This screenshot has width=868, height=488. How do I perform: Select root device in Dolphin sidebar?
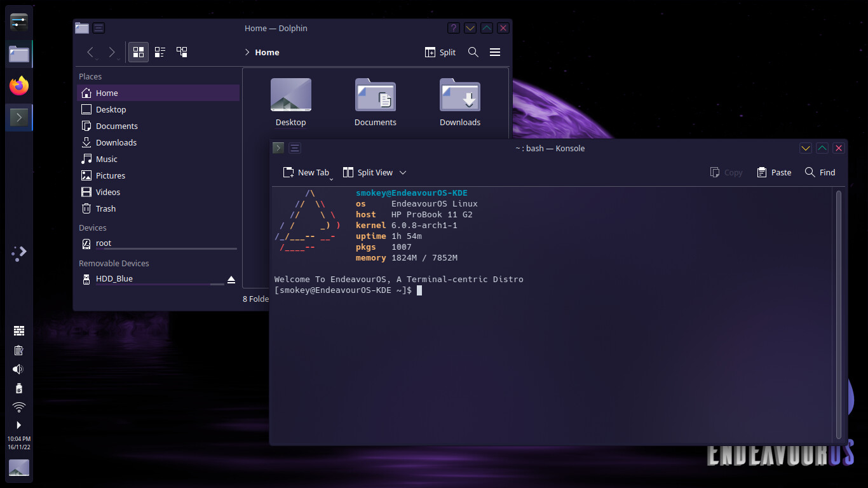pos(158,243)
